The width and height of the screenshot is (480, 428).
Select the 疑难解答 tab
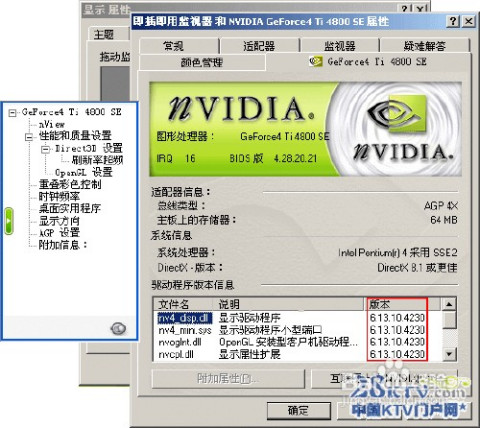[x=425, y=46]
